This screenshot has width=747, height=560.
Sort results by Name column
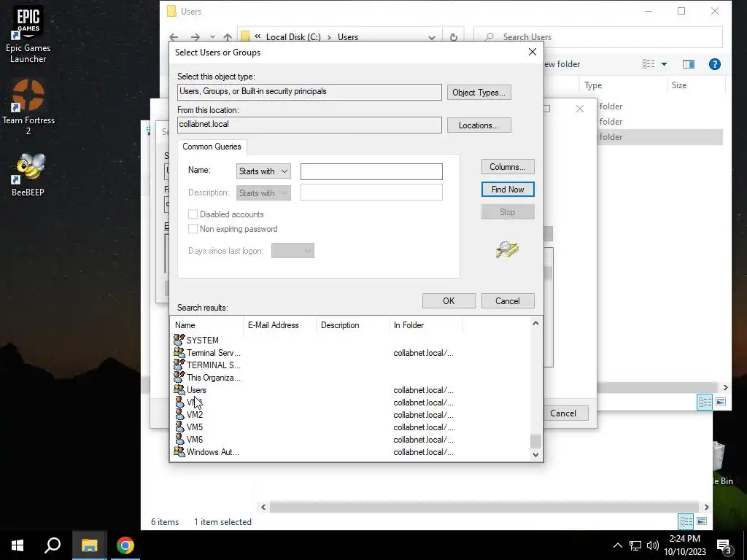(206, 325)
